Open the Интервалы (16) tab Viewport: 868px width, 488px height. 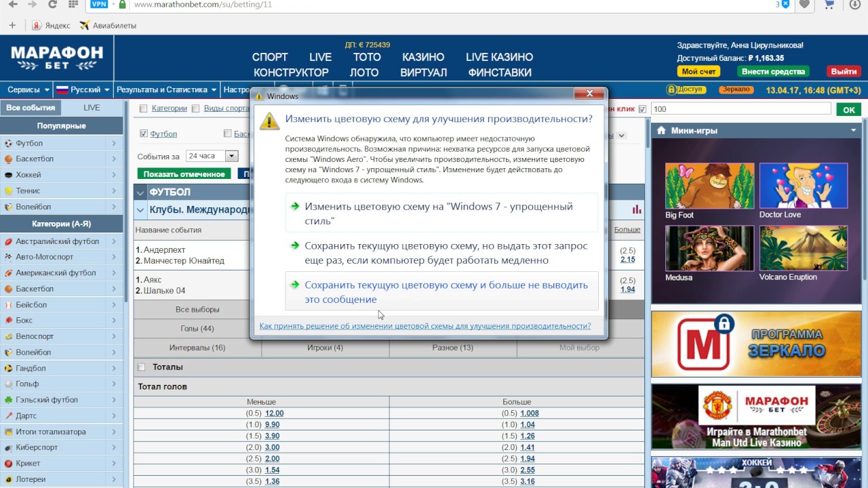[x=197, y=348]
